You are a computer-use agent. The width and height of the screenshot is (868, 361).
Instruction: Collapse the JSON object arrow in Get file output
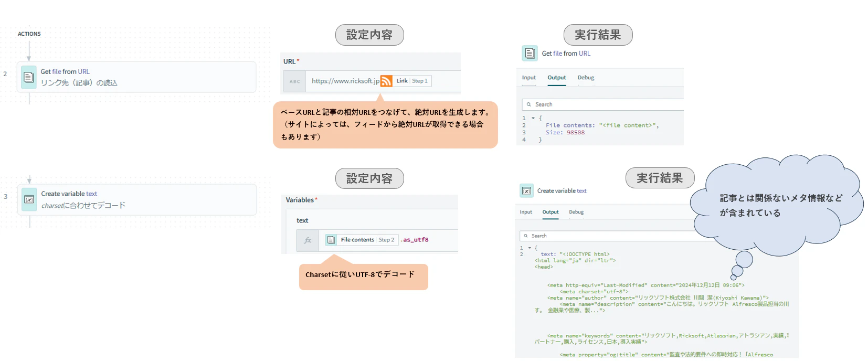coord(533,118)
